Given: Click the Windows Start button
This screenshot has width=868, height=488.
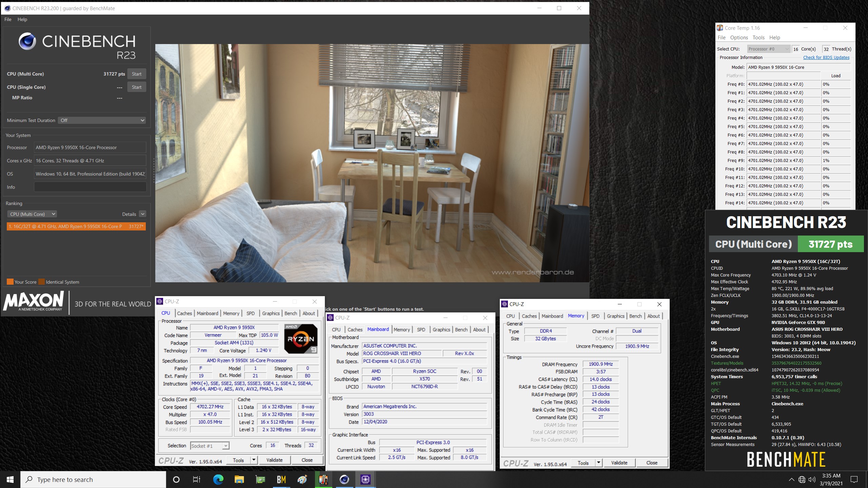Looking at the screenshot, I should point(10,479).
